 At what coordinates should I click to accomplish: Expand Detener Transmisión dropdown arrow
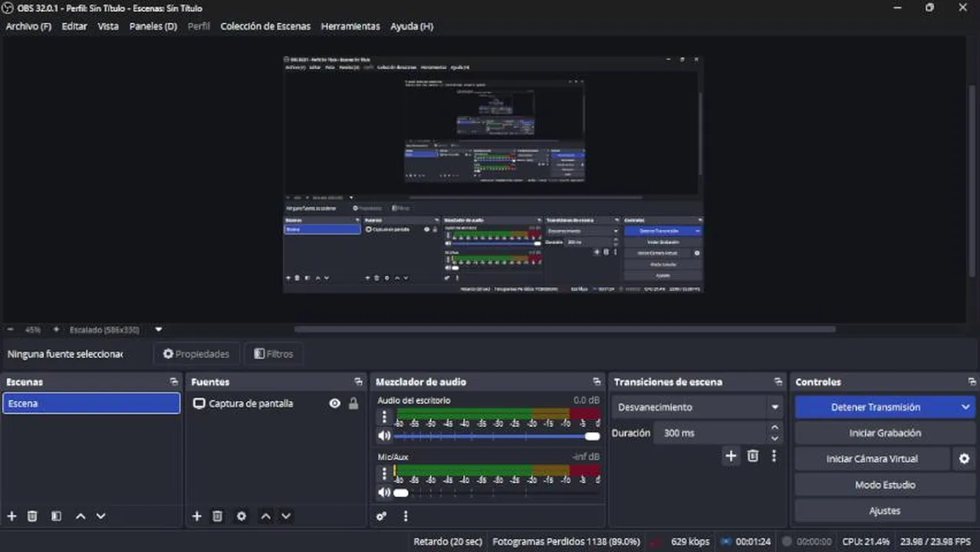[x=965, y=407]
